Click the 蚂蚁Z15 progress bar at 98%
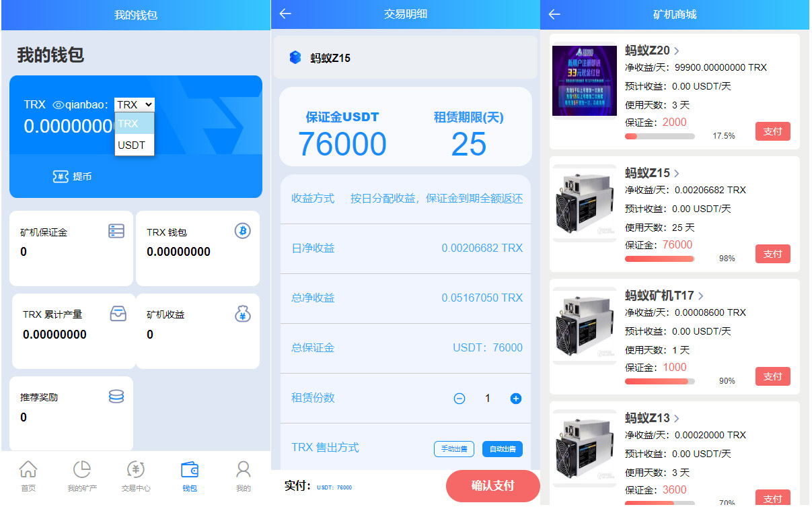Screen dimensions: 812x511 [x=660, y=259]
